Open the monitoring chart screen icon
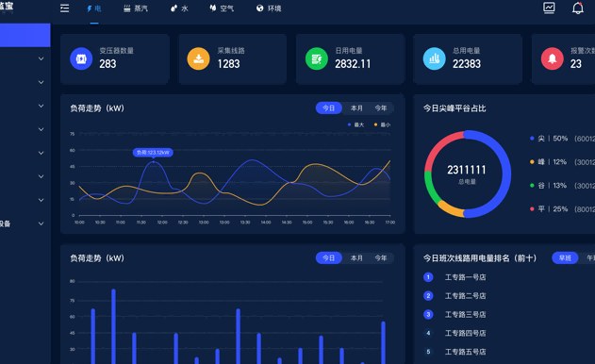The image size is (595, 364). tap(549, 8)
